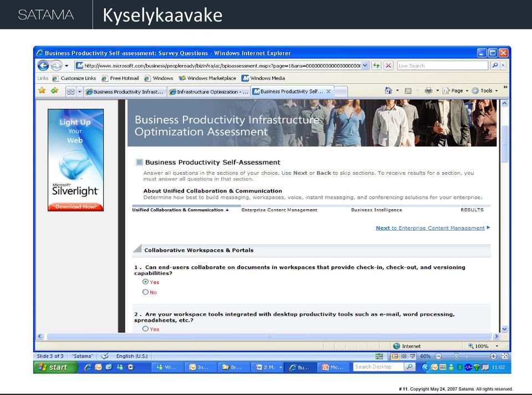Click zoom in plus button

point(493,356)
